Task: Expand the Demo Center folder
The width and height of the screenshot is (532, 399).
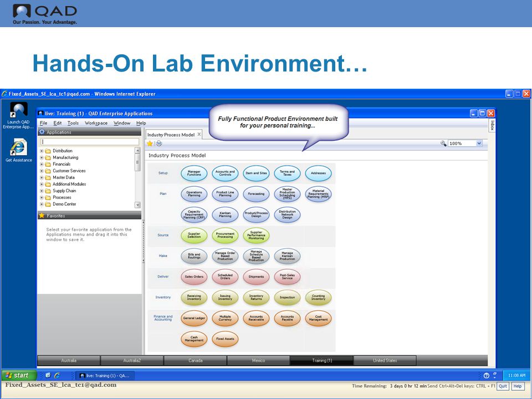Action: click(x=42, y=204)
